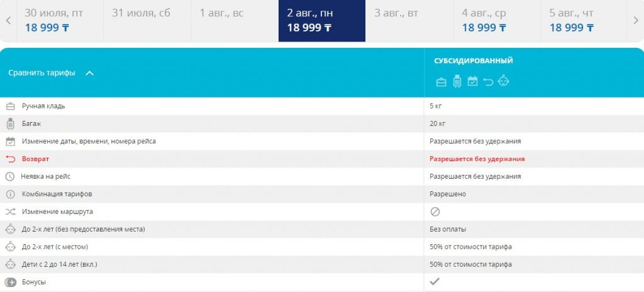644x292 pixels.
Task: Click the clock icon beside Неявка на рейс
Action: pyautogui.click(x=9, y=177)
